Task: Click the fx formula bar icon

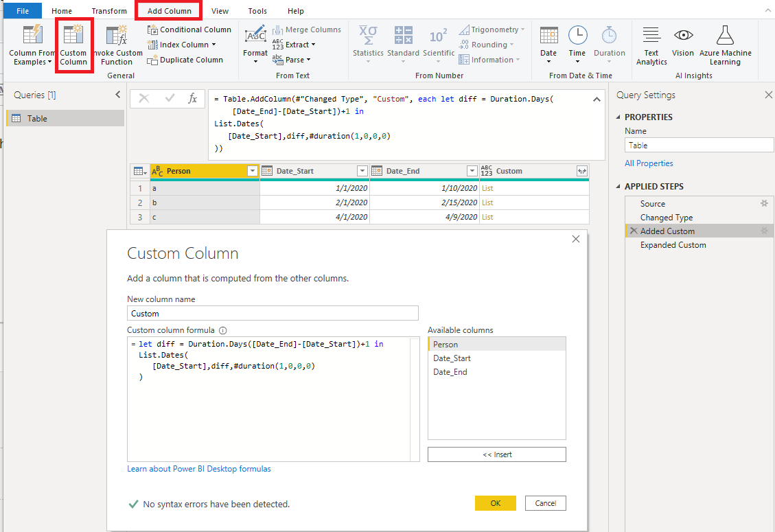Action: click(193, 98)
